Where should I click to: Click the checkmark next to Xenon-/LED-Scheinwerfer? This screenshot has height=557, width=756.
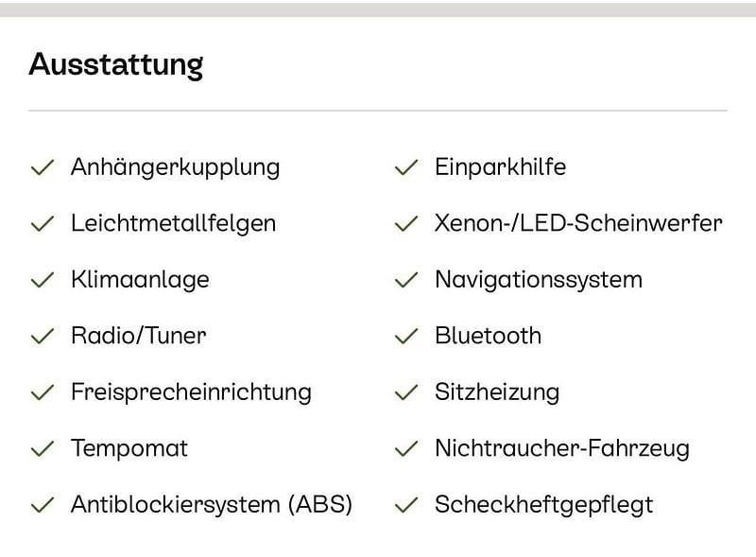[x=406, y=224]
